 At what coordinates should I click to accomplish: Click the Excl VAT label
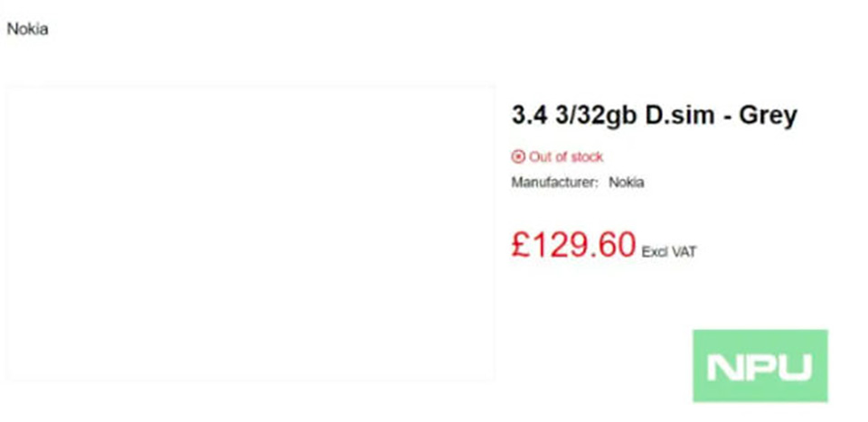669,252
